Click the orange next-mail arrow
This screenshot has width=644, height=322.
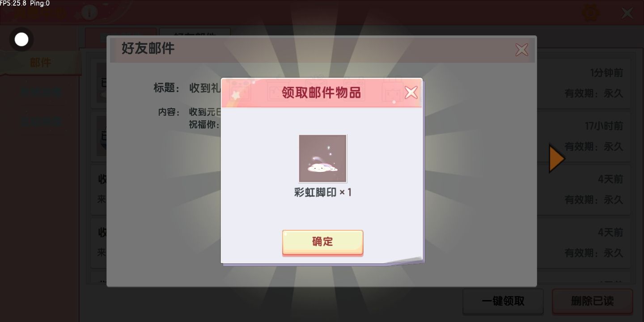pos(557,158)
